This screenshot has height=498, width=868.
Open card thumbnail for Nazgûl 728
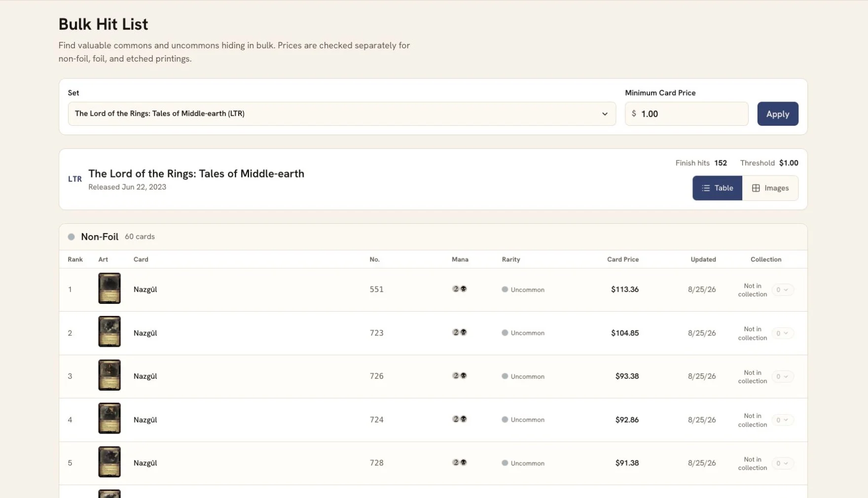tap(109, 462)
